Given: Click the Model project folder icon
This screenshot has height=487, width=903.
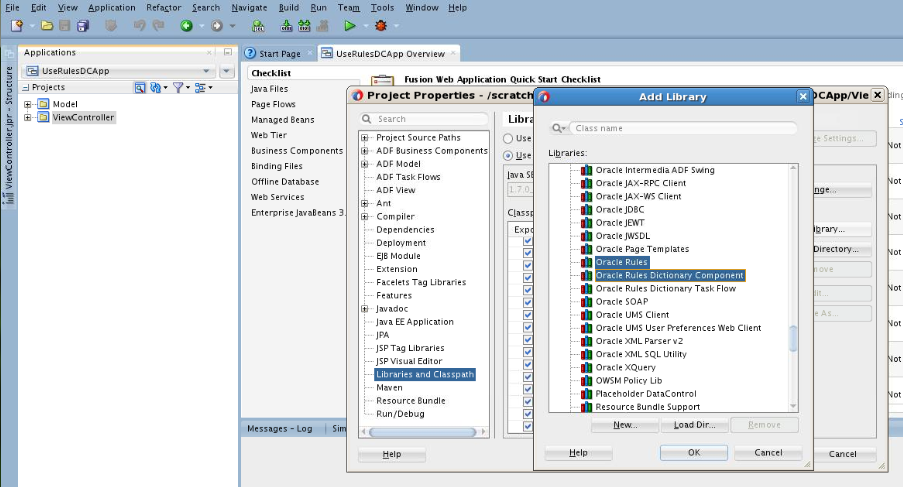Looking at the screenshot, I should (x=43, y=104).
